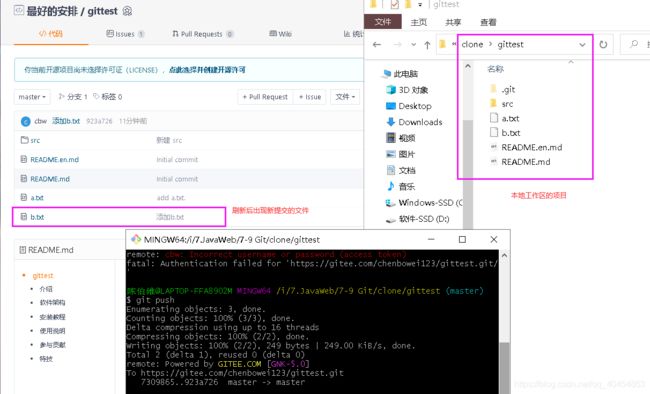Click the Git Bash window icon in title bar
The width and height of the screenshot is (650, 394).
[136, 239]
